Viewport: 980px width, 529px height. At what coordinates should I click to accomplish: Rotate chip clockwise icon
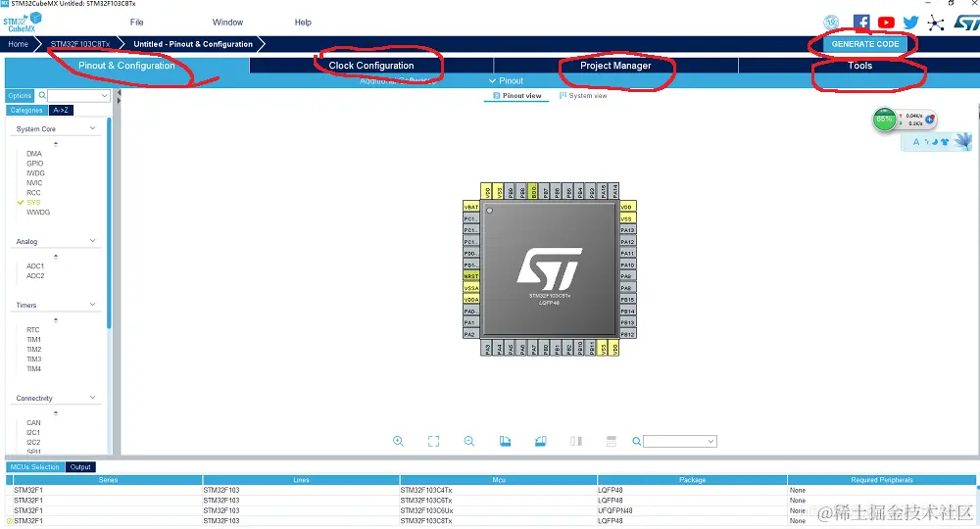505,441
